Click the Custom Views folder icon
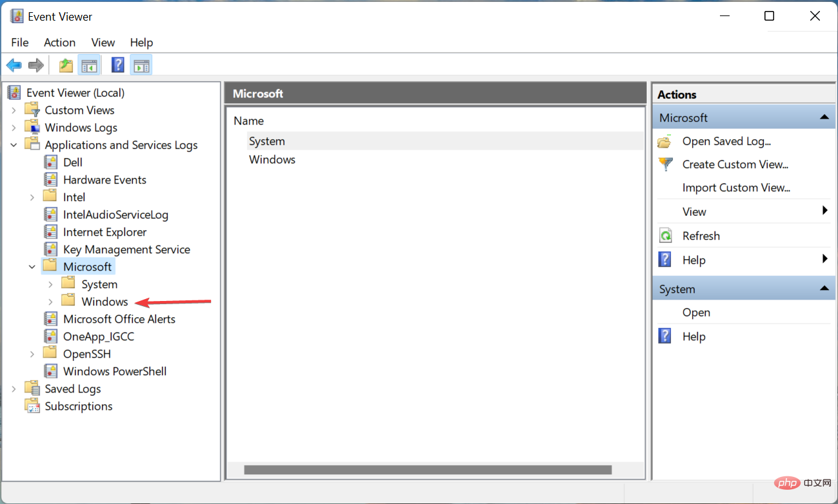This screenshot has height=504, width=838. (x=32, y=110)
